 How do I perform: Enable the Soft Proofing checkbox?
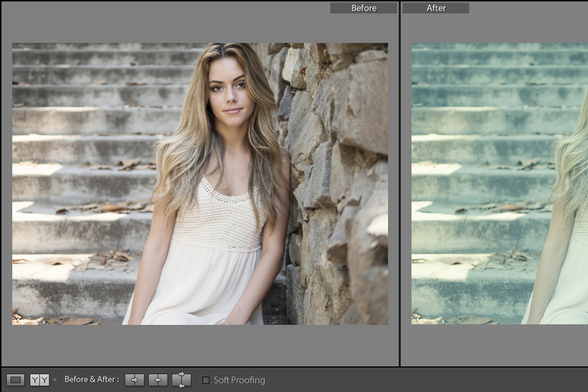206,380
